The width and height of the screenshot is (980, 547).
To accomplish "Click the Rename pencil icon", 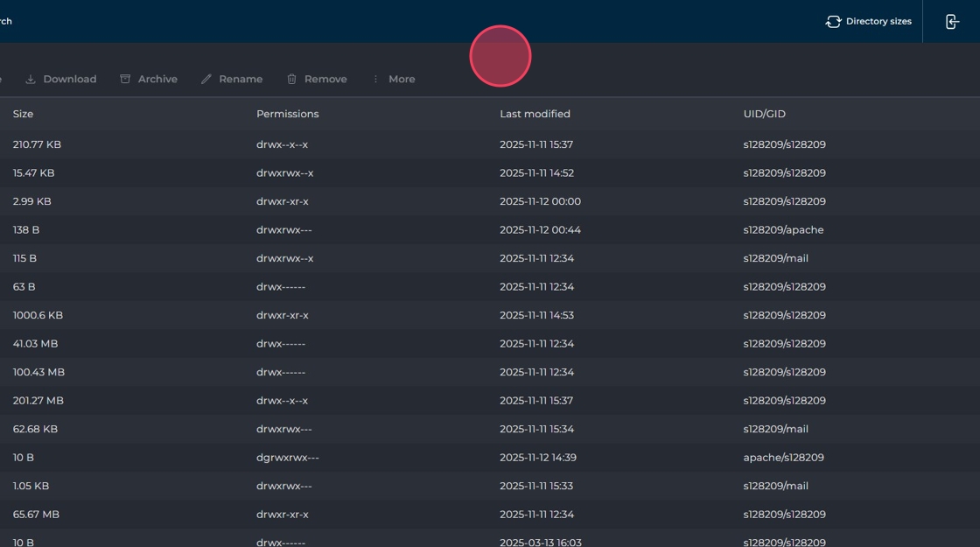I will pos(206,79).
